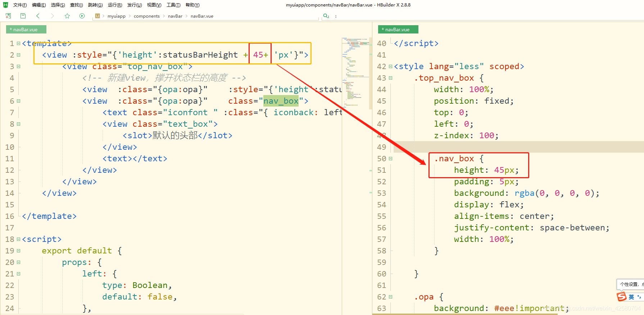
Task: Click the '</template>' tag on line 16
Action: tap(49, 216)
